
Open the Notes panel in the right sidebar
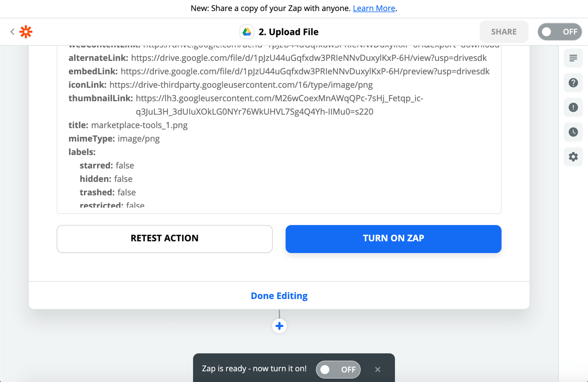(573, 58)
